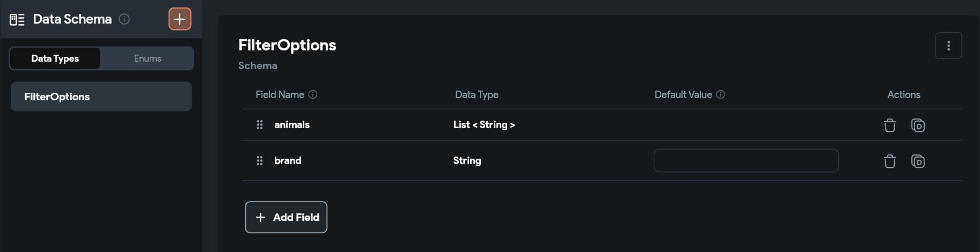Open the FilterOptions three-dot menu
This screenshot has height=252, width=980.
[948, 46]
